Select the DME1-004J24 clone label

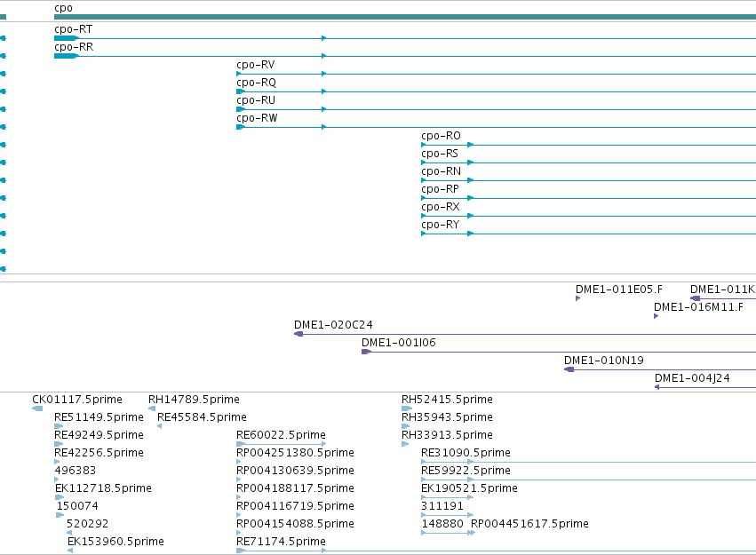(x=692, y=378)
